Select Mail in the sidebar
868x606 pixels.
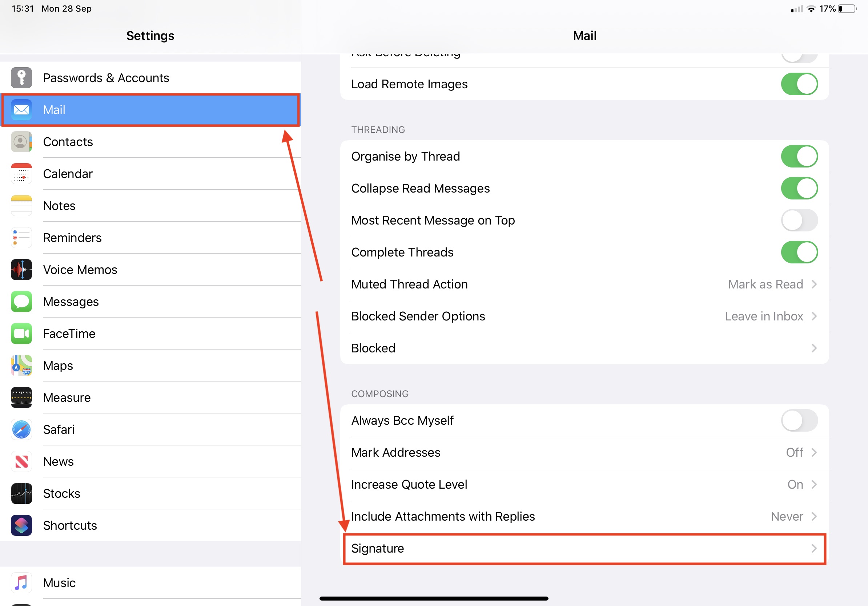click(x=150, y=110)
